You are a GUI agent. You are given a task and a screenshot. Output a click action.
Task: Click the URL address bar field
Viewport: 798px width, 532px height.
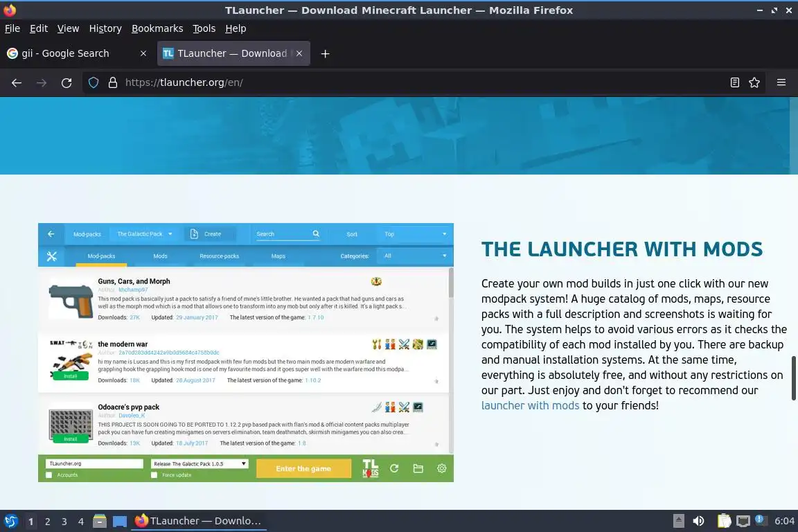(423, 82)
